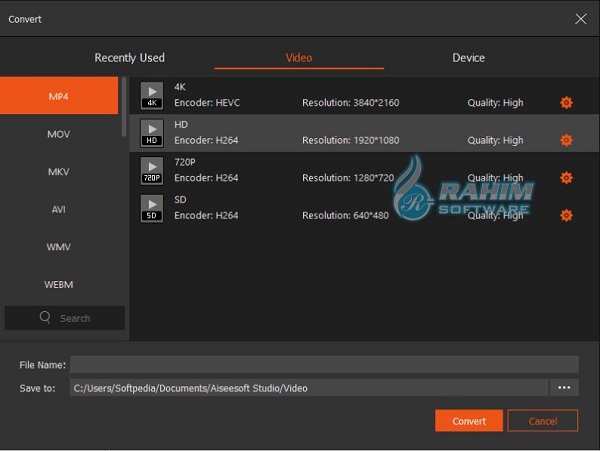Select AVI in the format list

(x=59, y=210)
